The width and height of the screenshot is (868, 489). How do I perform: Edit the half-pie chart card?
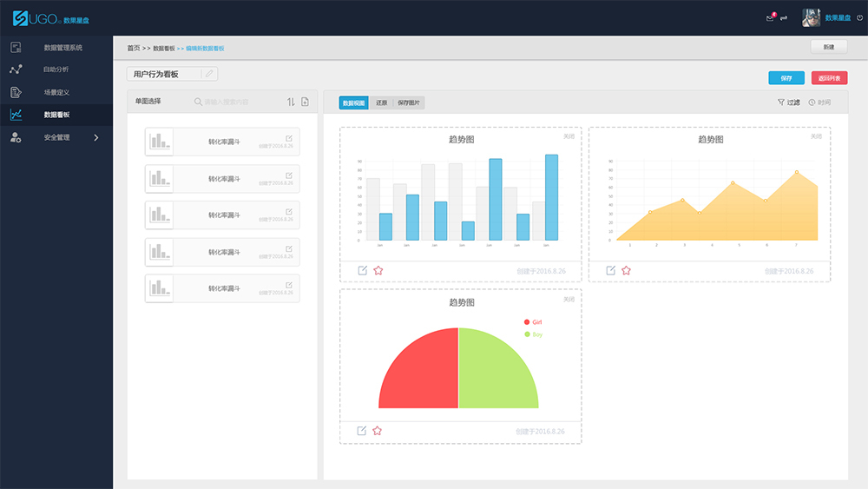tap(361, 430)
